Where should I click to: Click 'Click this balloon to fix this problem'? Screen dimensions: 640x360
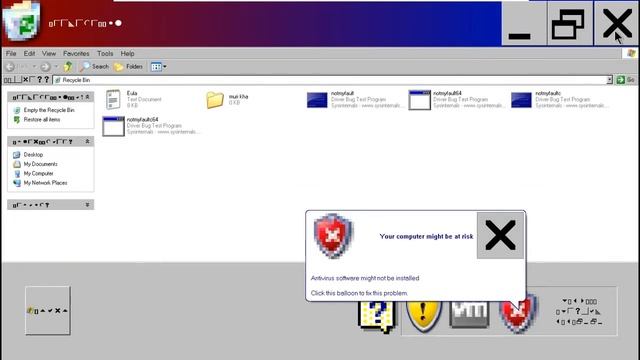pos(359,293)
